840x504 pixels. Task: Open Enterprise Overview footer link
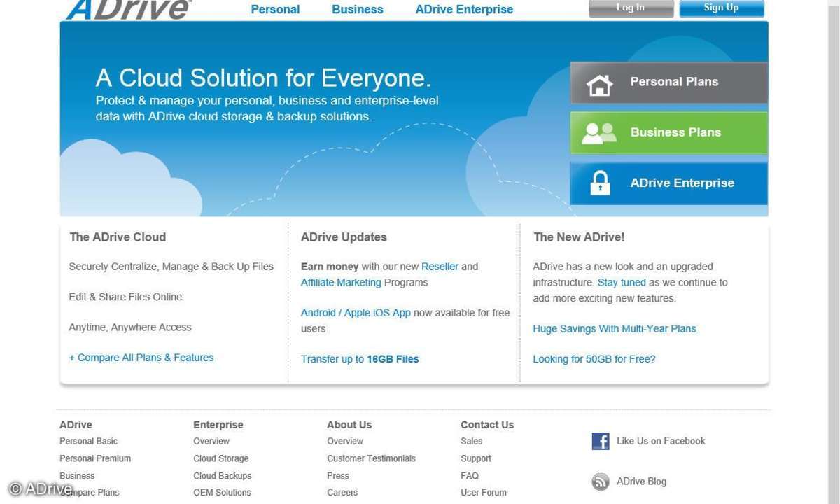211,441
